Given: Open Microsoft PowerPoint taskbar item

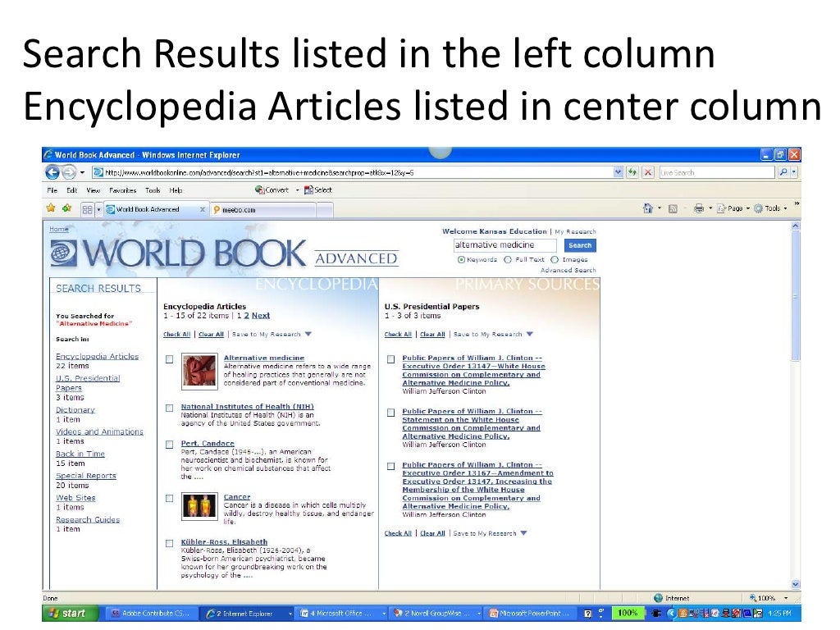Looking at the screenshot, I should pos(529,614).
